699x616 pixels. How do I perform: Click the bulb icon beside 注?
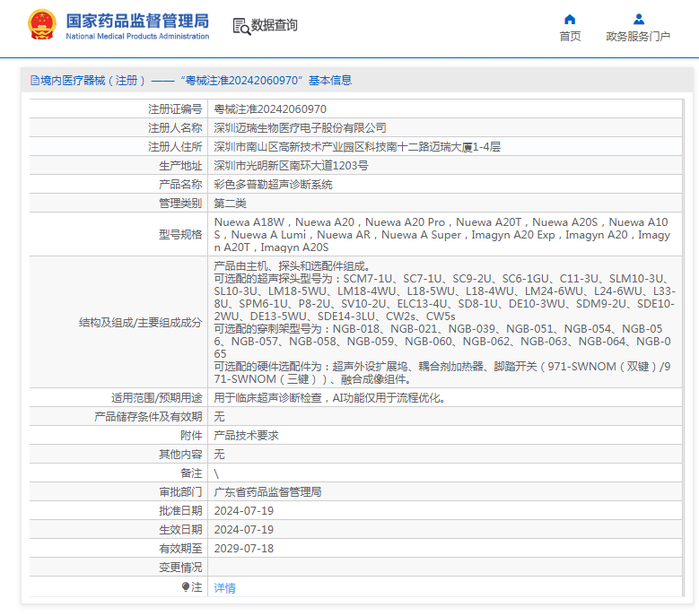pos(186,587)
